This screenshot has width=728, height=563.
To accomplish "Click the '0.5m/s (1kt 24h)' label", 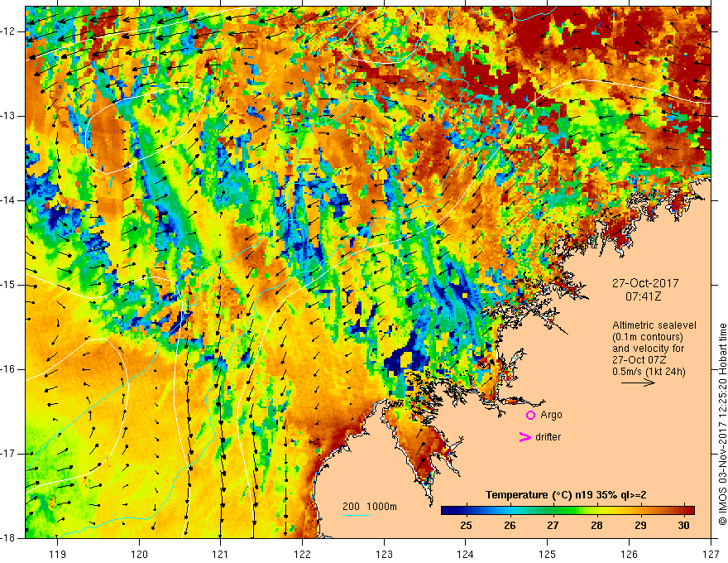I will pos(649,372).
